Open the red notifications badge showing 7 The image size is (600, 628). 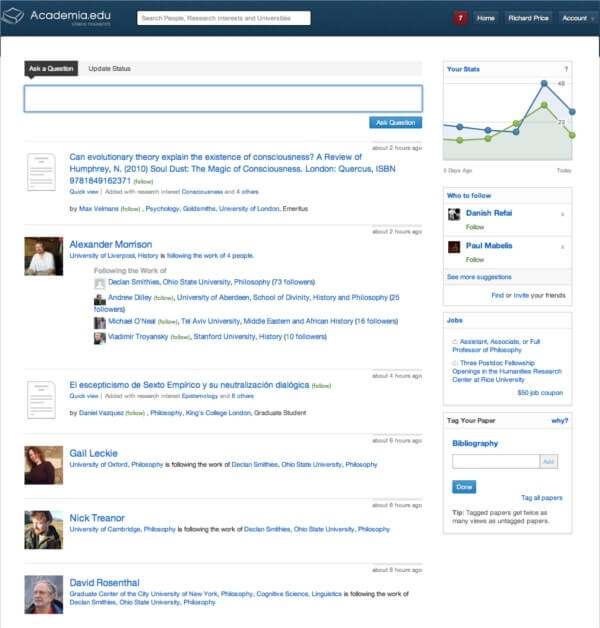click(460, 18)
